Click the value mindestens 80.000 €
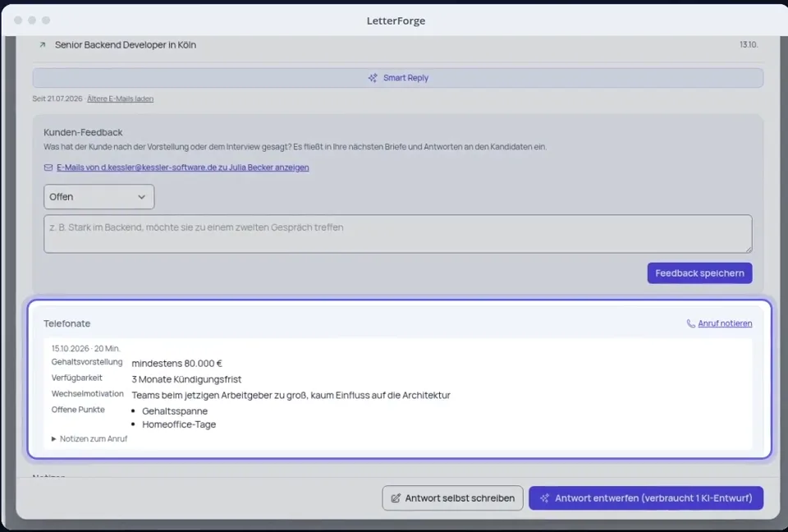This screenshot has height=532, width=788. [x=177, y=364]
